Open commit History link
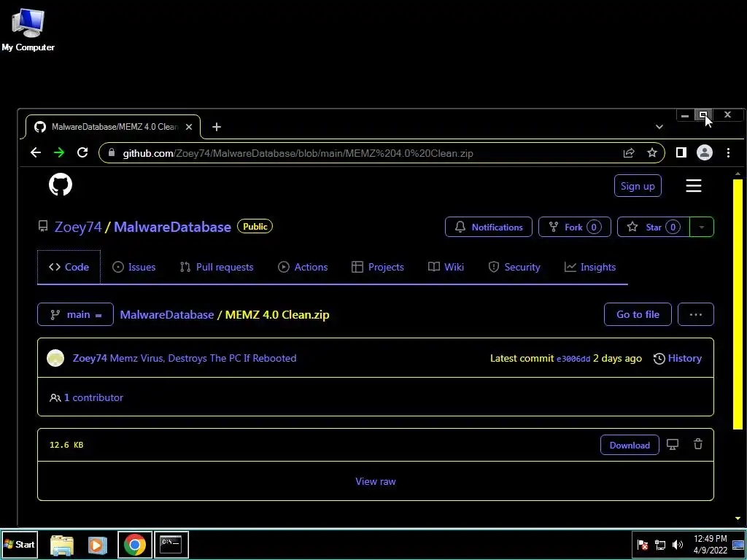 (678, 359)
